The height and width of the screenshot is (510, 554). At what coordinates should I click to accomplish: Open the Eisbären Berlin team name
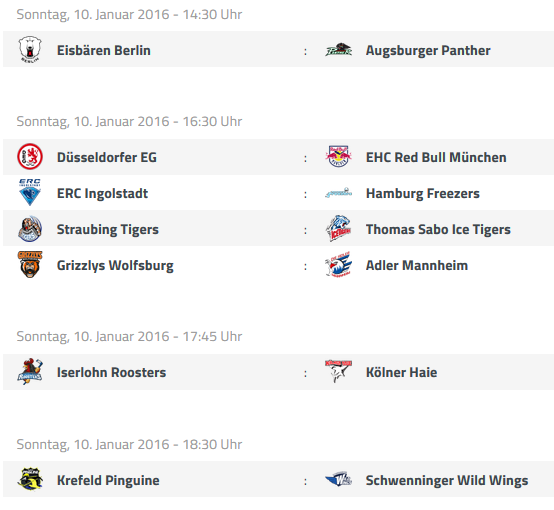point(104,50)
